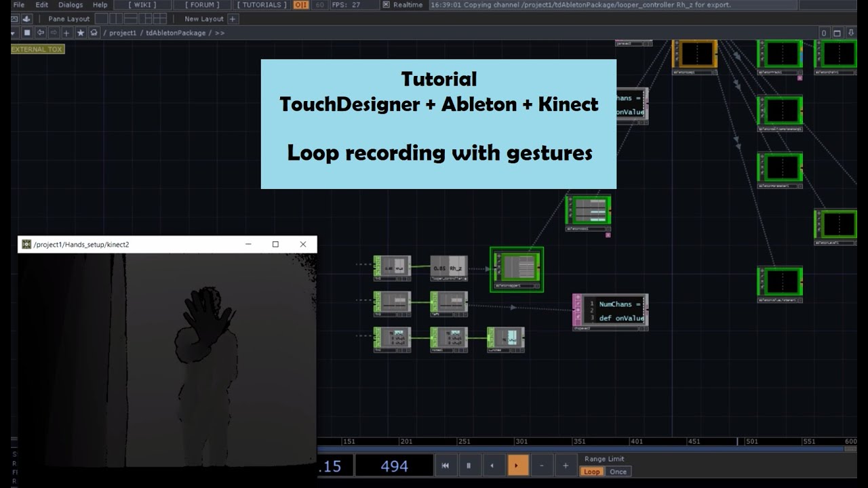Select the four-pane grid layout icon
The image size is (868, 488).
click(x=161, y=19)
